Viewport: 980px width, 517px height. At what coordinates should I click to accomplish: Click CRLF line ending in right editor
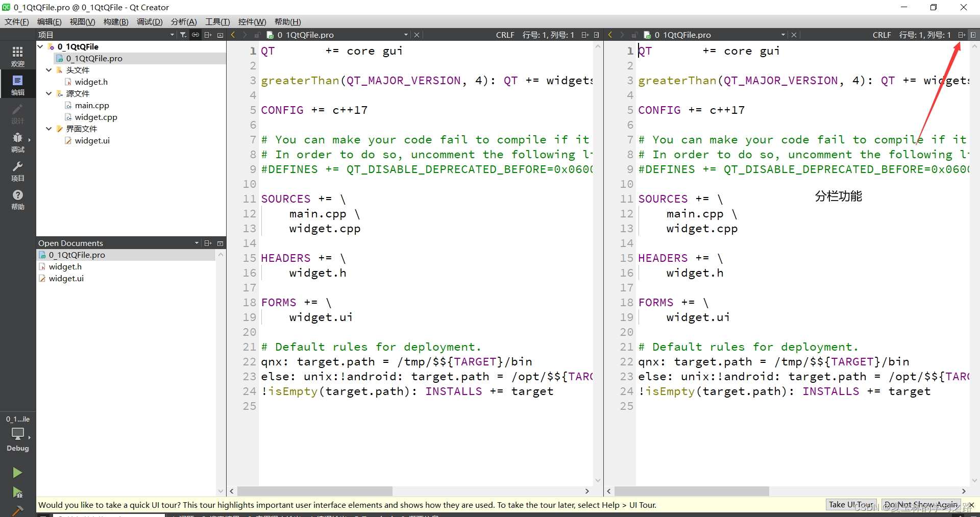(882, 35)
